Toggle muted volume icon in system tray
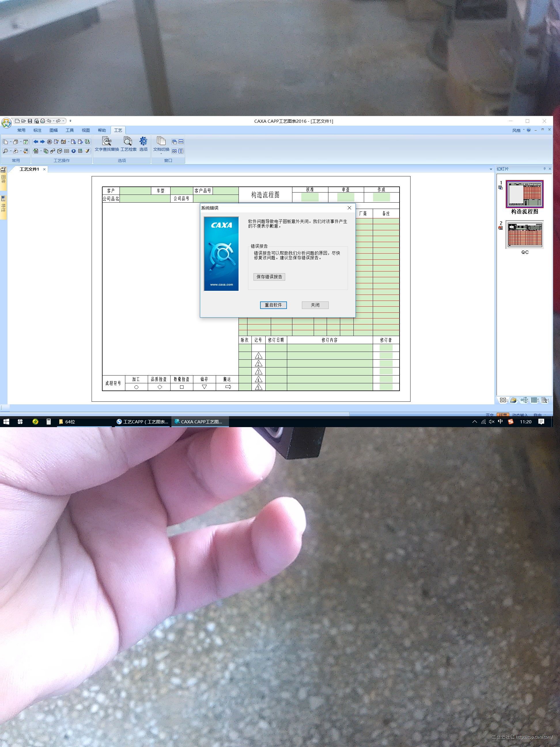Image resolution: width=560 pixels, height=747 pixels. click(491, 421)
